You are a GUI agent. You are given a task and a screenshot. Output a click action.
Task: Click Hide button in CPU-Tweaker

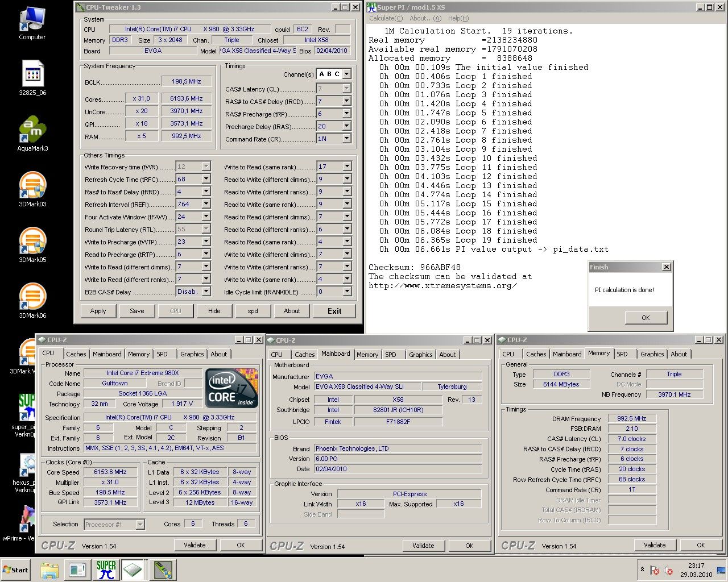click(214, 311)
